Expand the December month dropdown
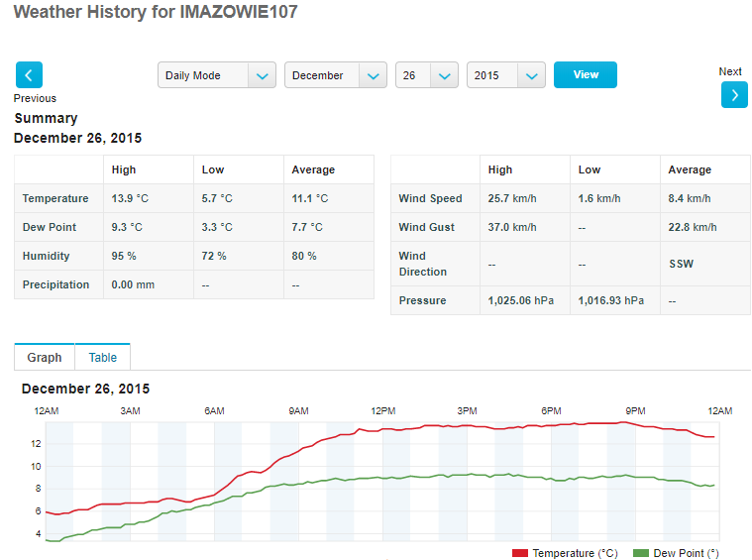This screenshot has height=560, width=752. click(335, 75)
